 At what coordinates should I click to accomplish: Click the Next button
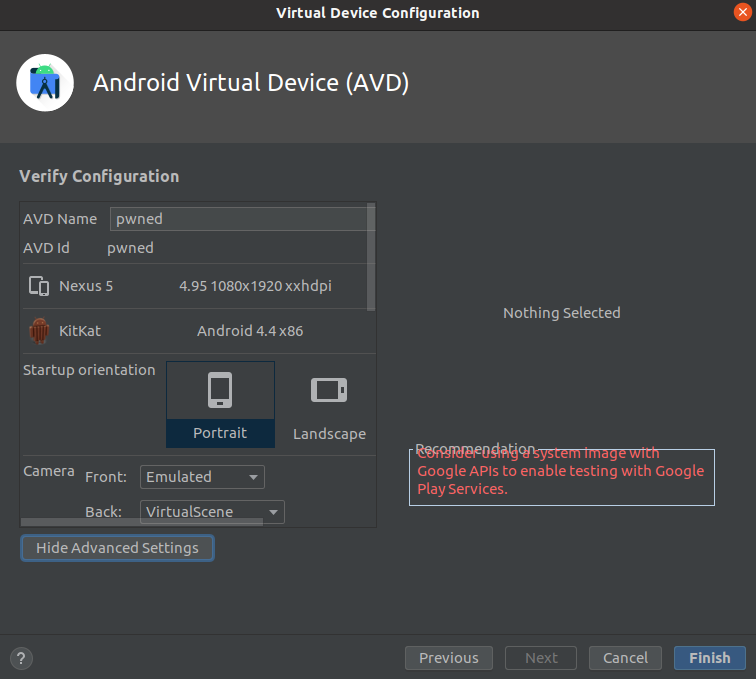point(541,658)
